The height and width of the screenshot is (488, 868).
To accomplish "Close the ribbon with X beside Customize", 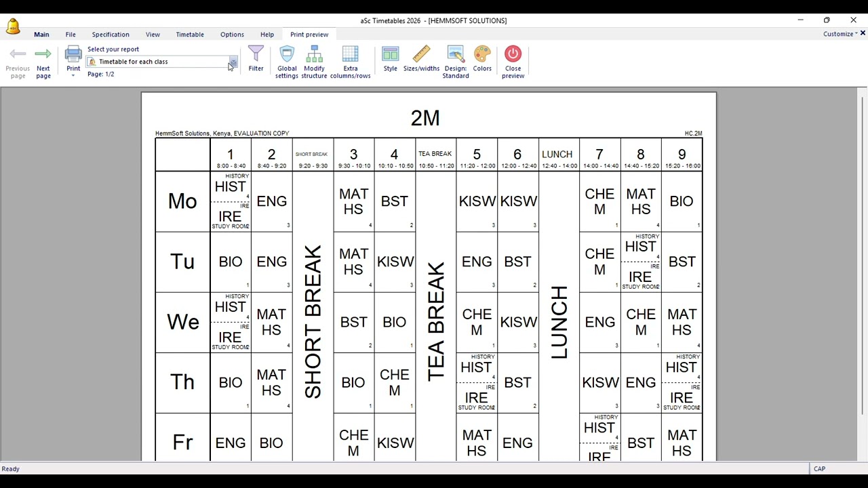I will tap(863, 33).
